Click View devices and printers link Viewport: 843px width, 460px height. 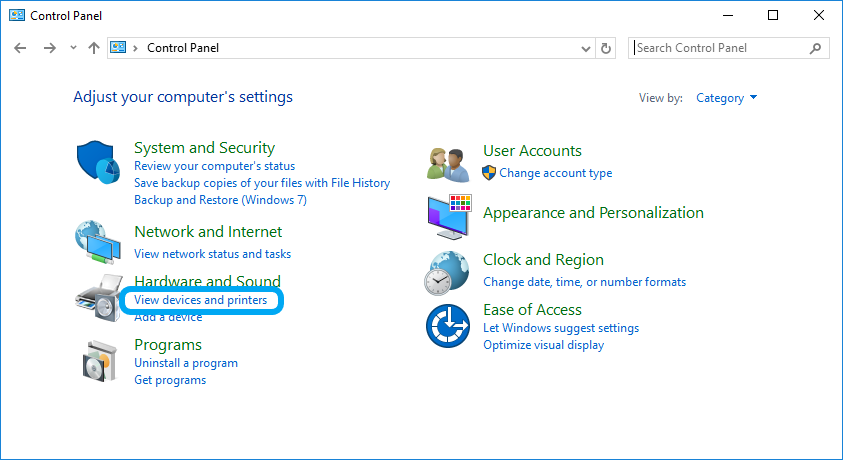[201, 300]
